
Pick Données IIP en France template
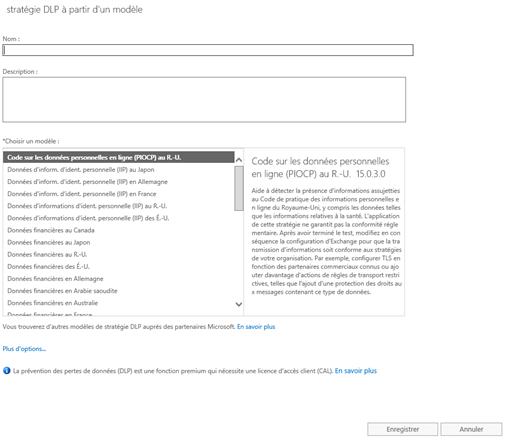coord(119,194)
